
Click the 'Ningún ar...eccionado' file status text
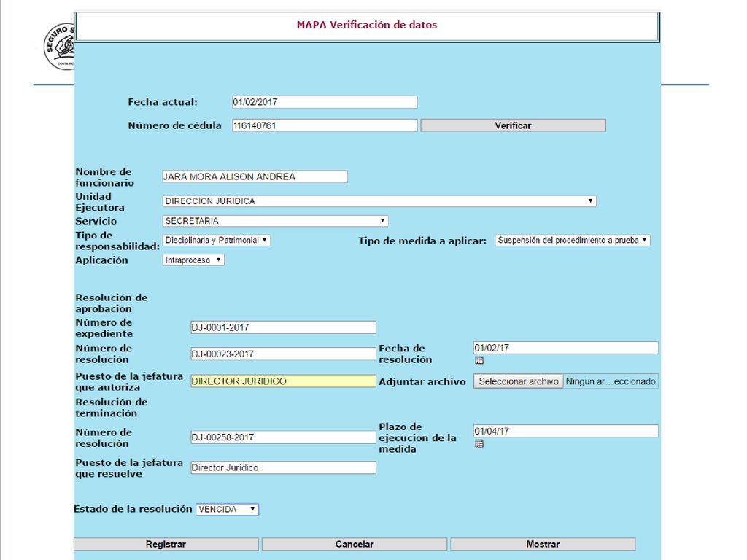611,381
